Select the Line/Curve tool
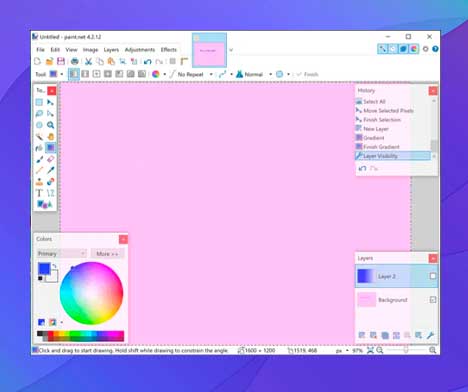Image resolution: width=468 pixels, height=392 pixels. pos(50,193)
